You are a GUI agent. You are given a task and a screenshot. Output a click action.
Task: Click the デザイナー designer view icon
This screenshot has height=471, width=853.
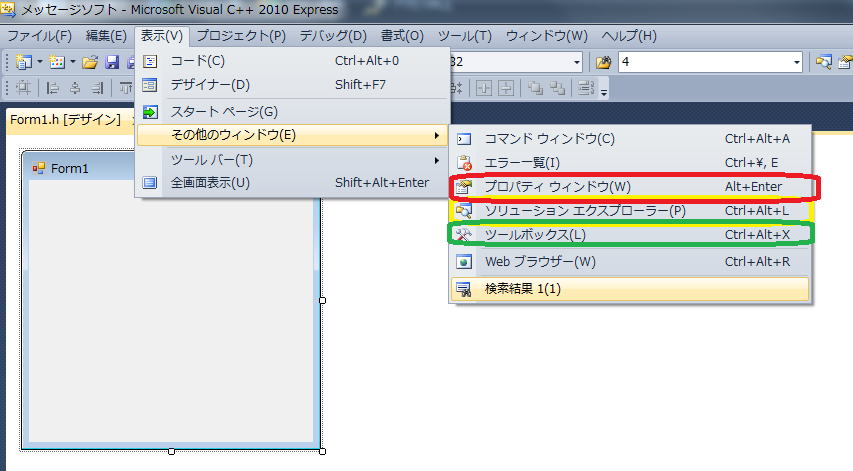150,85
